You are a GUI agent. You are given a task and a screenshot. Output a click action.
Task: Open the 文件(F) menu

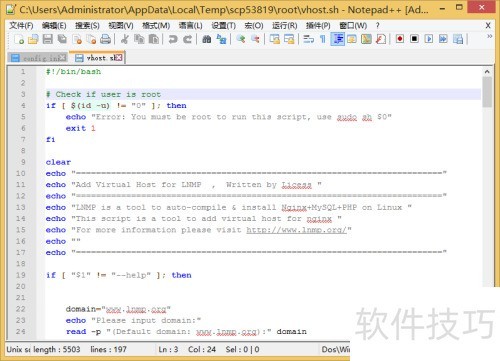click(21, 25)
